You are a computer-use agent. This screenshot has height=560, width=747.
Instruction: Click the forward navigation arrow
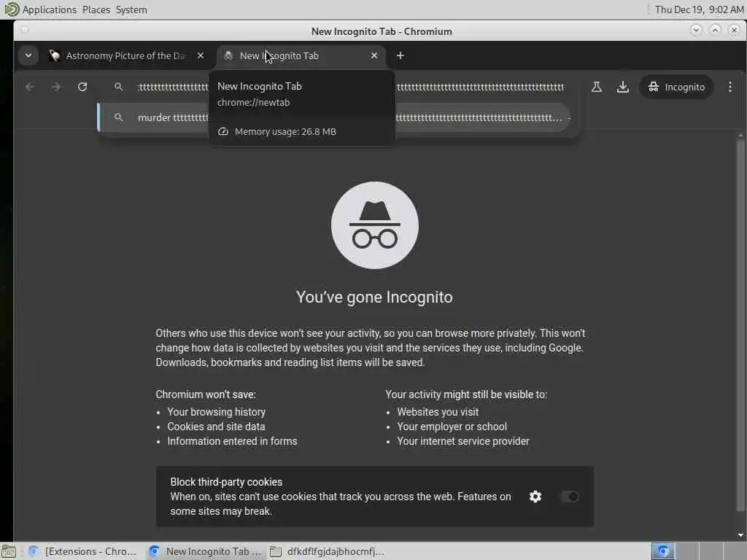click(x=55, y=87)
